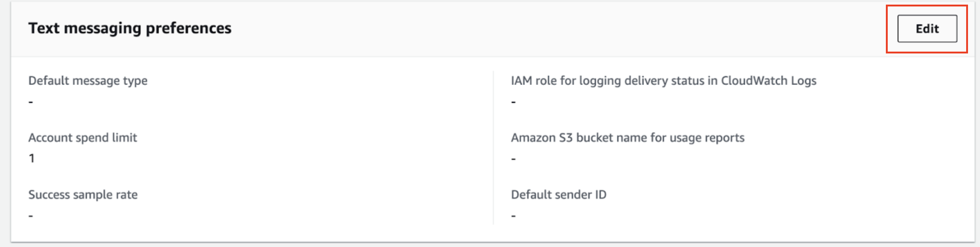Click the word preferences in the panel heading
Screen dimensions: 980x247
[188, 28]
